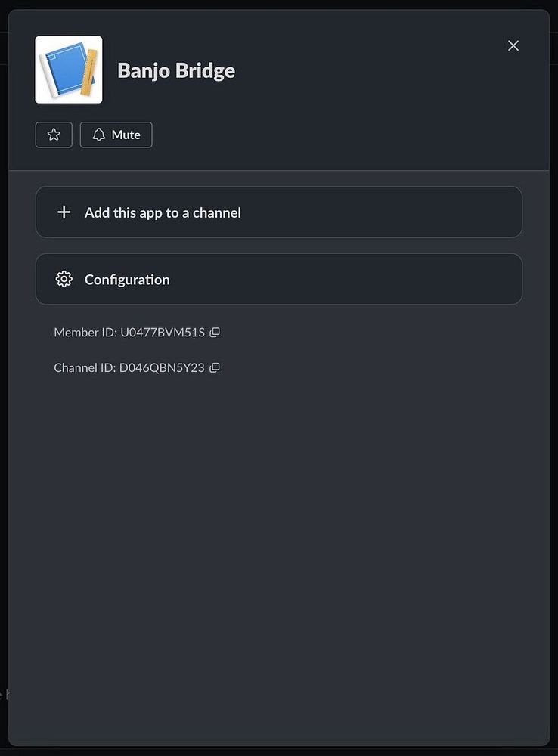The height and width of the screenshot is (756, 558).
Task: Copy the Channel ID using copy icon
Action: [x=215, y=367]
